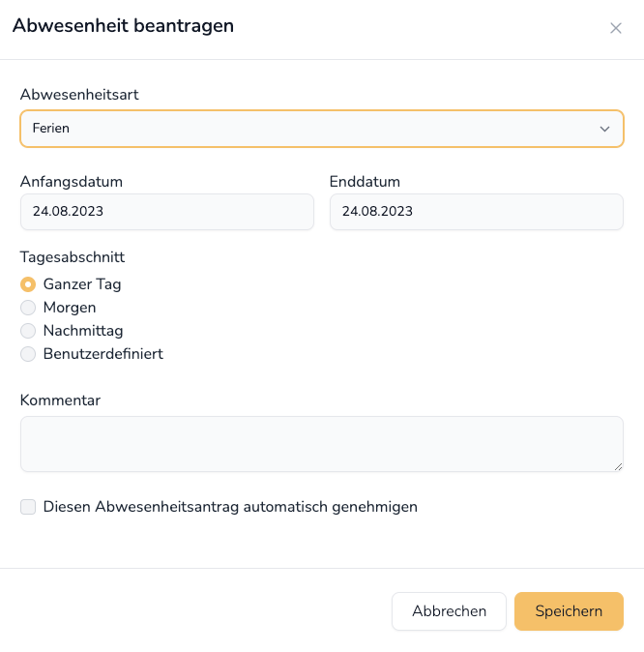Click the Enddatum label
This screenshot has width=644, height=652.
(x=365, y=182)
